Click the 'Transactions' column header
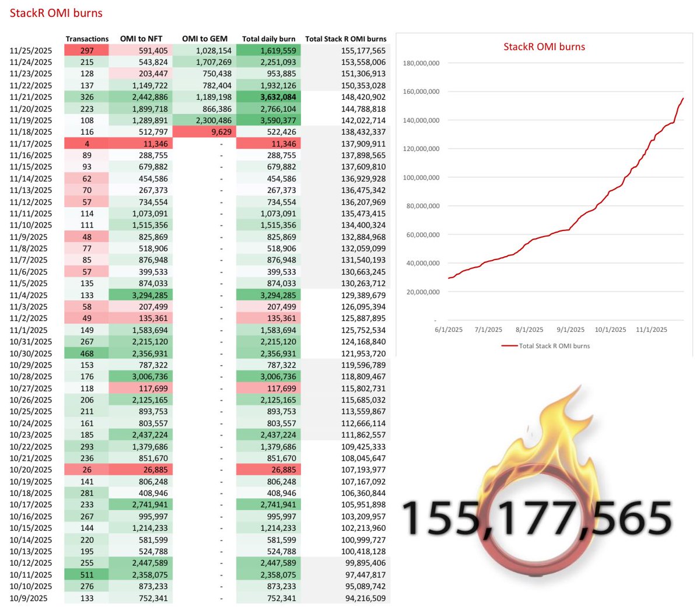Viewport: 700px width, 613px height. click(87, 39)
